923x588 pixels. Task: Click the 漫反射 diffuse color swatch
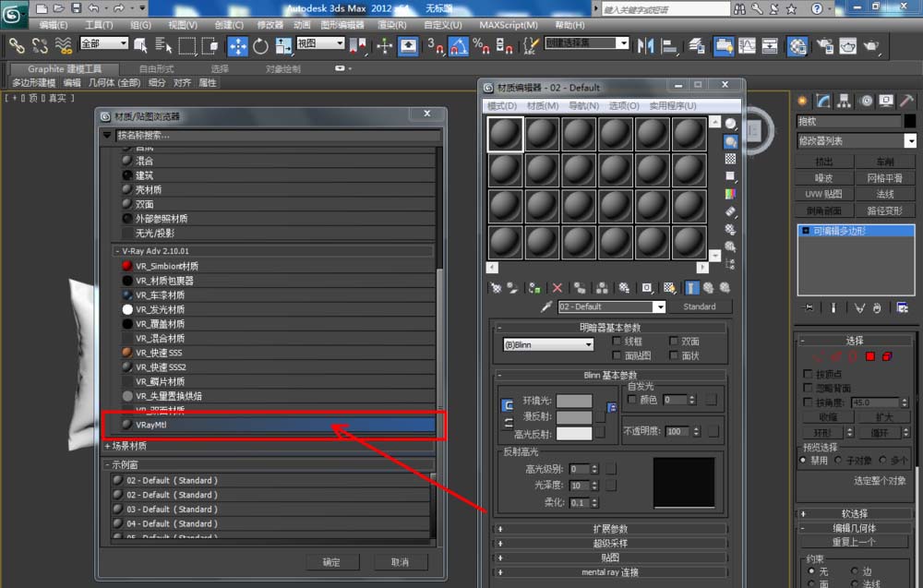574,417
